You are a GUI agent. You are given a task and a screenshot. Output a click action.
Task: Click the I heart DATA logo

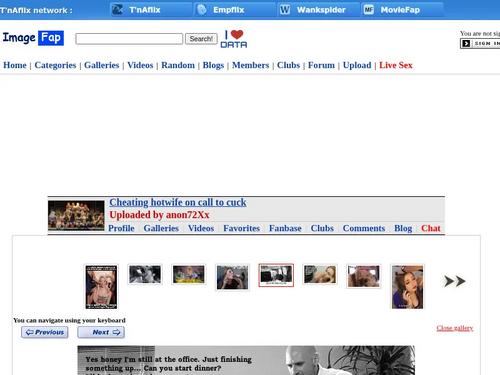(234, 39)
